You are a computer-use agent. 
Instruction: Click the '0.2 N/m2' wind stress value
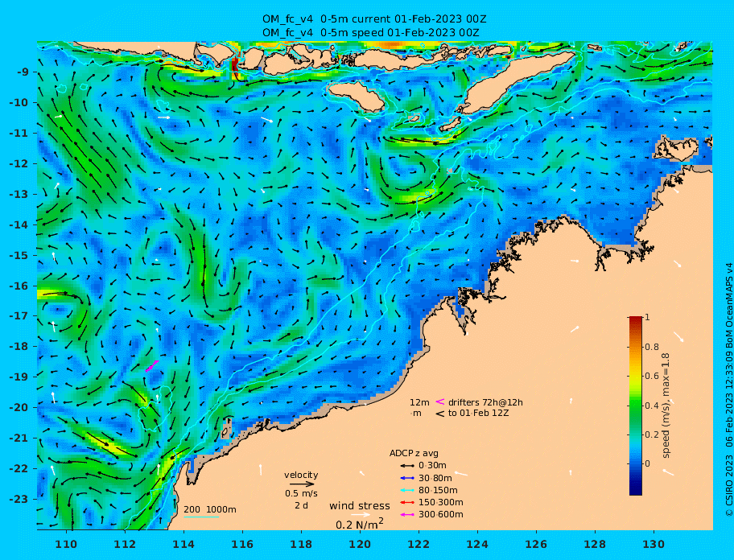(x=360, y=524)
